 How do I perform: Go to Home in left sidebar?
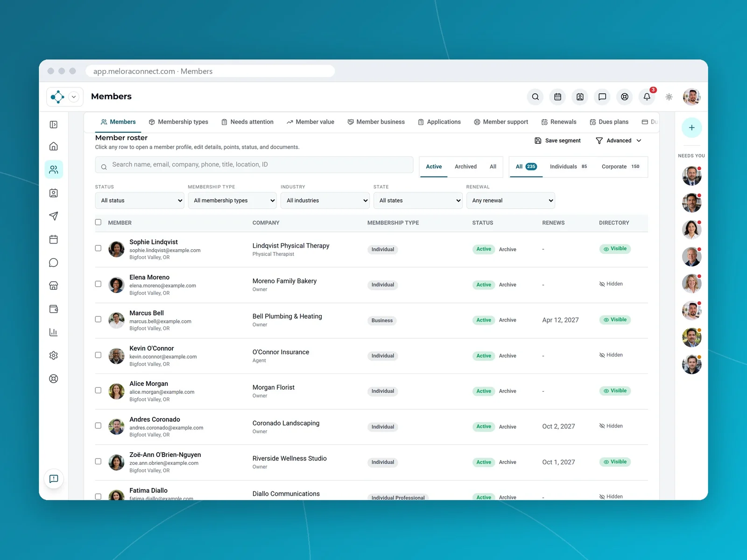coord(54,147)
